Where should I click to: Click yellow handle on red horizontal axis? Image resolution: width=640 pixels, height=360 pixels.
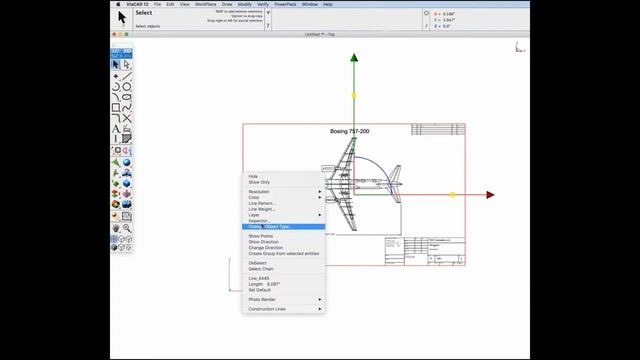(x=452, y=195)
